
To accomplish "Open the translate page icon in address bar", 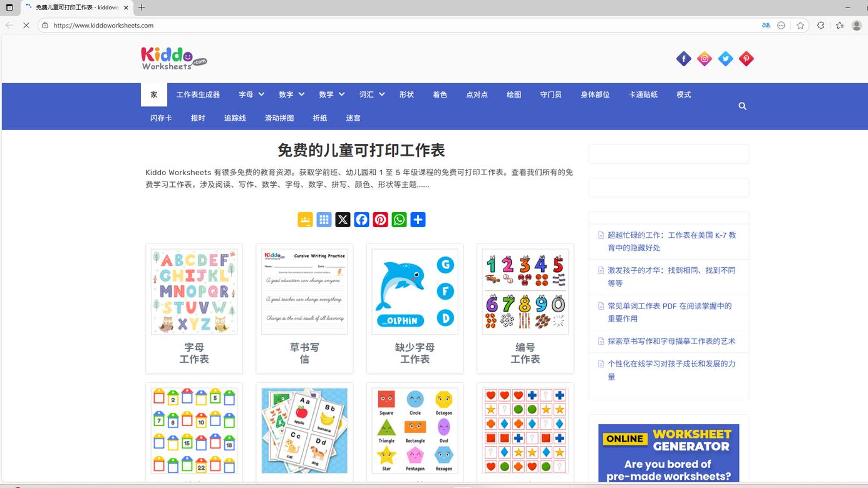I will coord(765,26).
